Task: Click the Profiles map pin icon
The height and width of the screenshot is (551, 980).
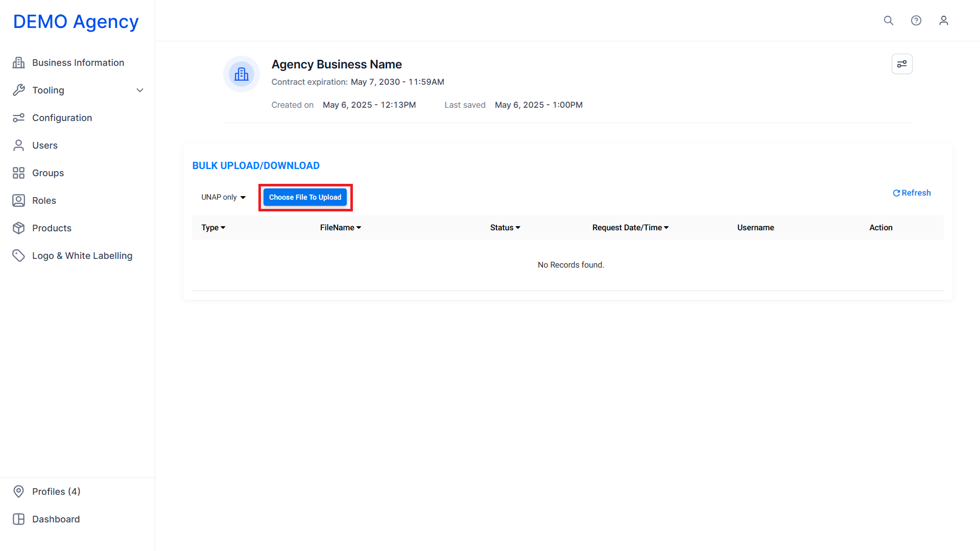Action: (19, 491)
